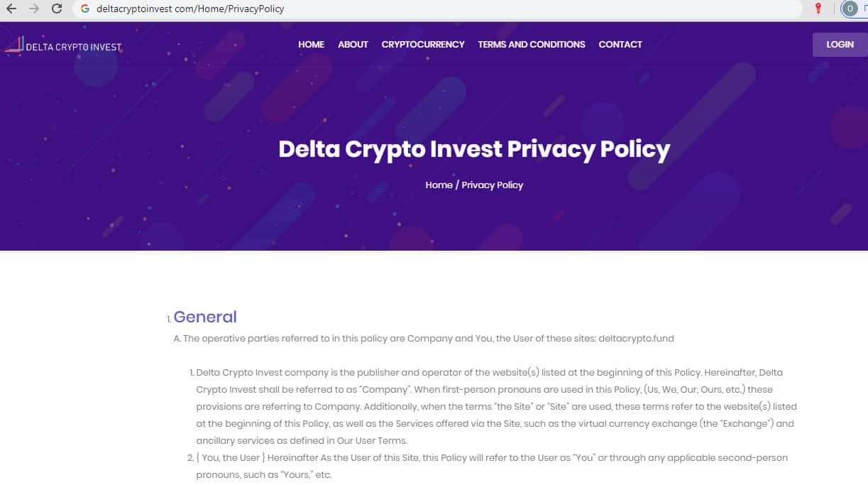Go to the ABOUT page
Image resolution: width=868 pixels, height=485 pixels.
pos(353,44)
